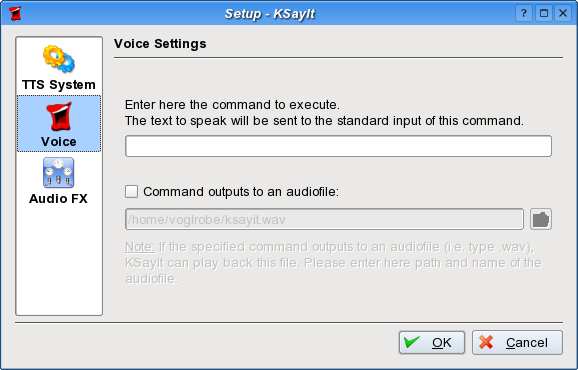Click the Setup - KSayIt title bar
The width and height of the screenshot is (578, 370).
(x=270, y=14)
